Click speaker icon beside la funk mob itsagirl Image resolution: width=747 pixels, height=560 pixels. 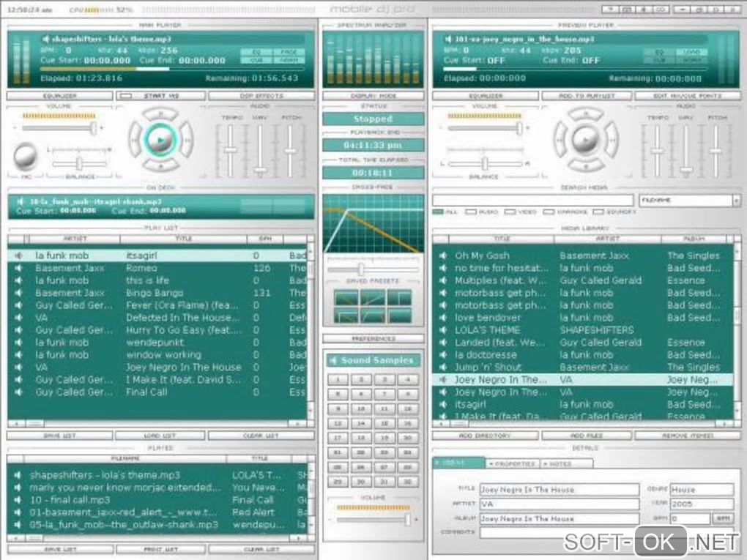click(18, 255)
